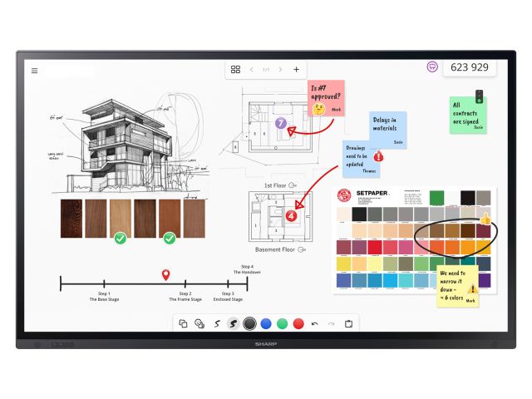Select the 'Delays in materials' sticky note

click(387, 129)
